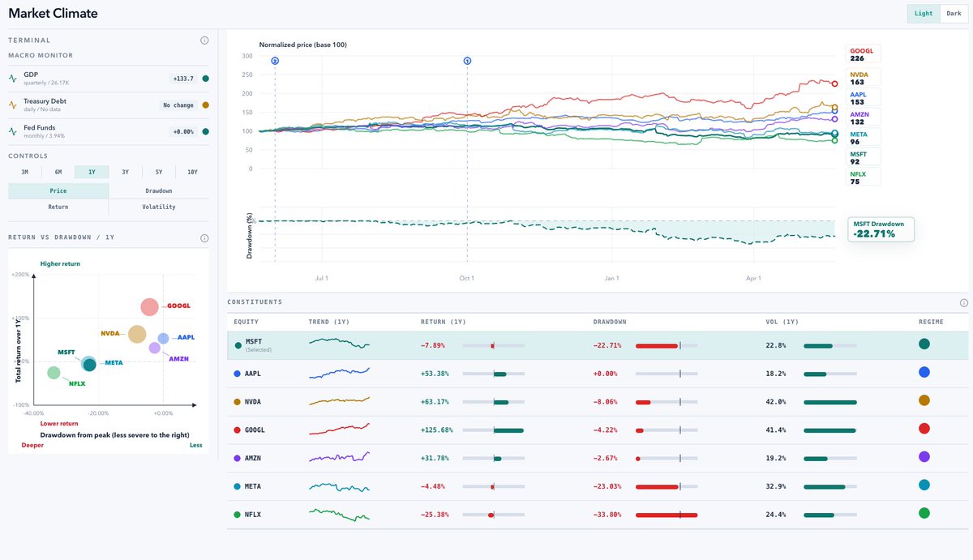Click the GOOGL bubble in scatter plot

point(149,306)
